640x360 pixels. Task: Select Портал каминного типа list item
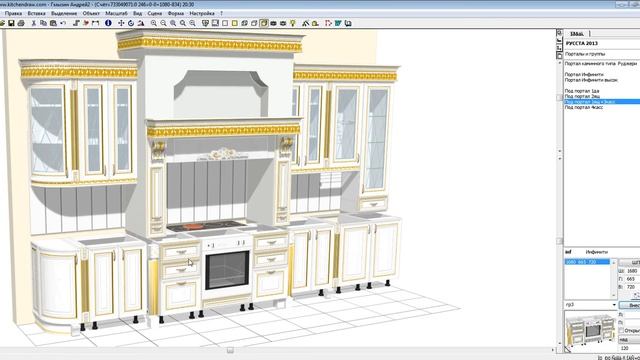point(600,64)
